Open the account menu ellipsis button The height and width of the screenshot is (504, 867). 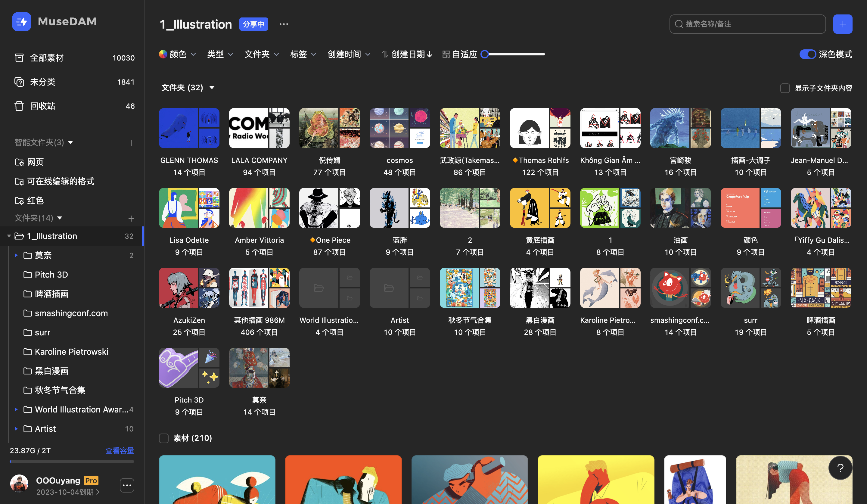pyautogui.click(x=127, y=485)
